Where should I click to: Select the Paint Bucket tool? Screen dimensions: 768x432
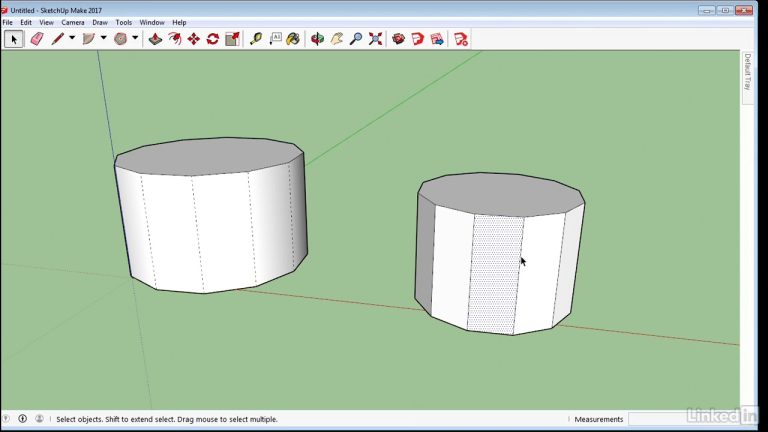point(293,39)
